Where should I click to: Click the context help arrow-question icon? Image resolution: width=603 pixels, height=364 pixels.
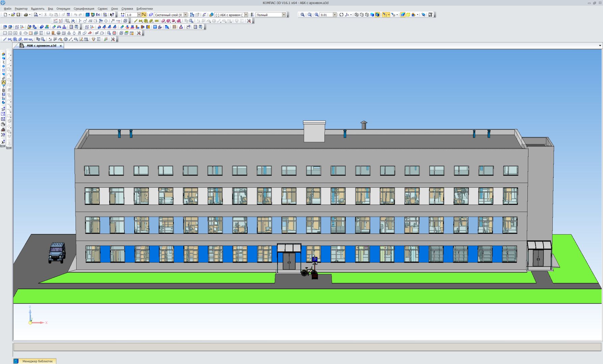tap(112, 15)
